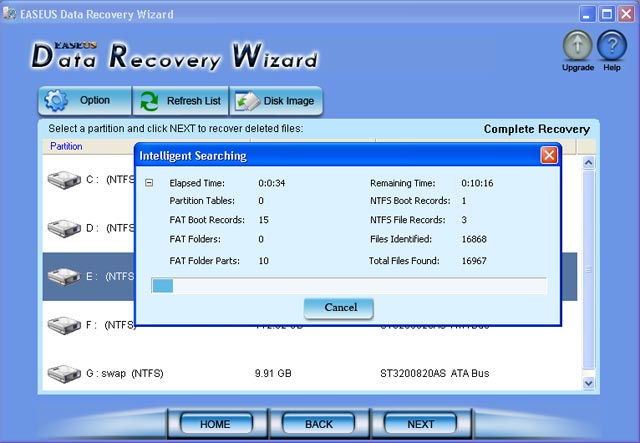Close the Intelligent Searching dialog
640x443 pixels.
click(x=549, y=156)
